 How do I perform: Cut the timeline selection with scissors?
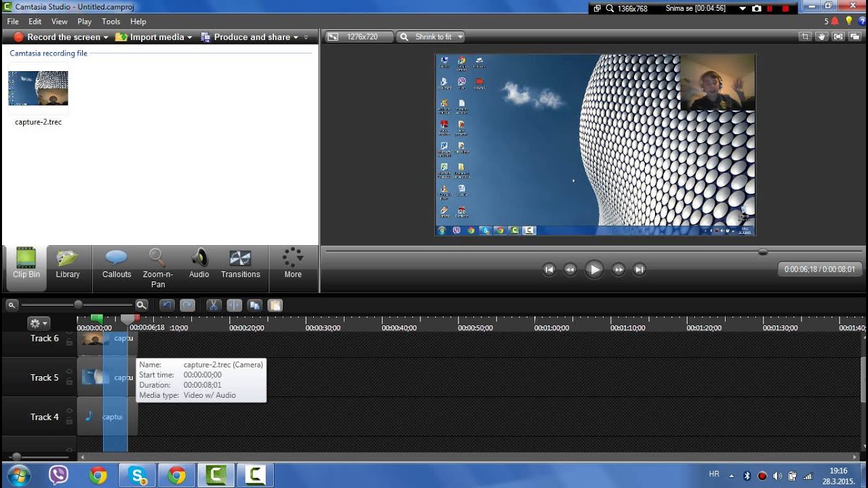(x=214, y=305)
